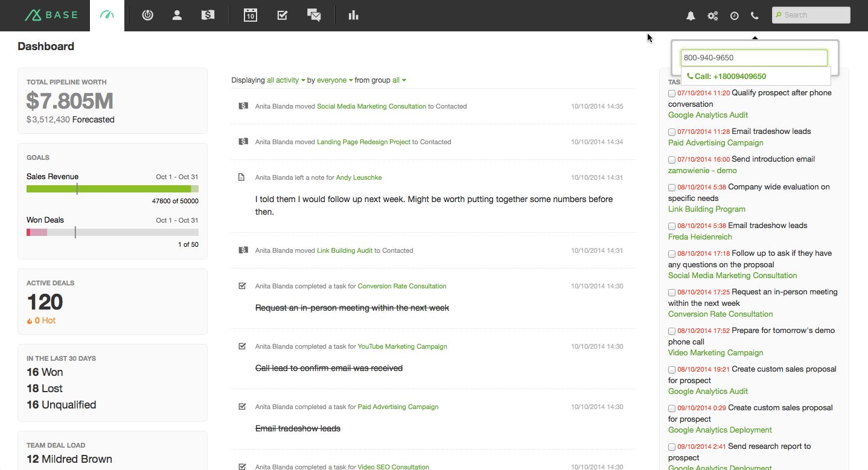868x470 pixels.
Task: Expand the 'everyone' user filter dropdown
Action: (334, 80)
